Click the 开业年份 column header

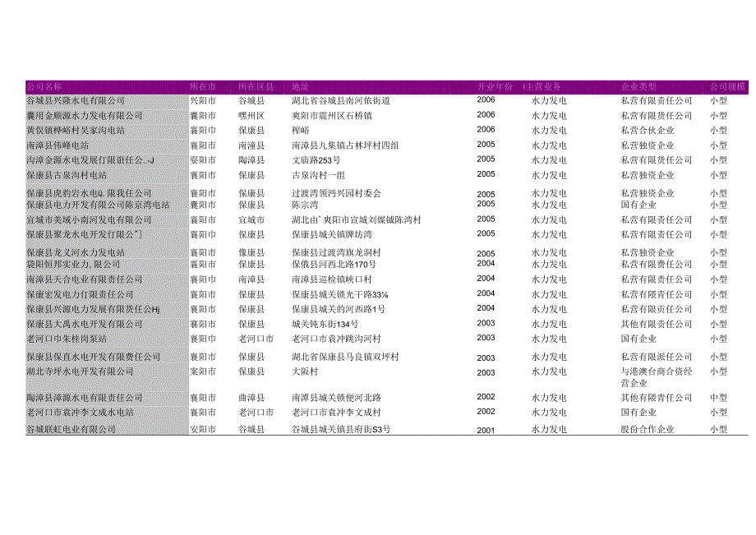click(495, 87)
